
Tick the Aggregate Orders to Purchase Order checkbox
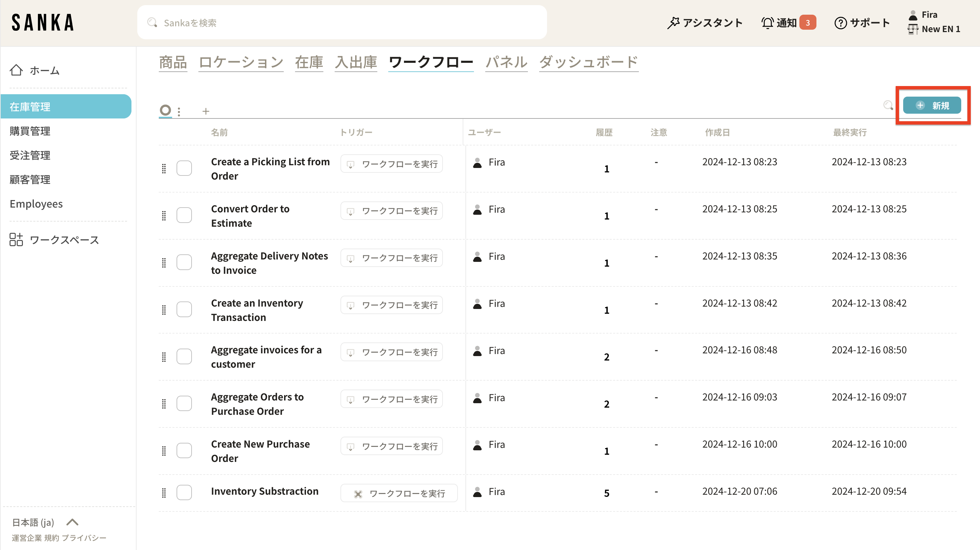tap(184, 403)
